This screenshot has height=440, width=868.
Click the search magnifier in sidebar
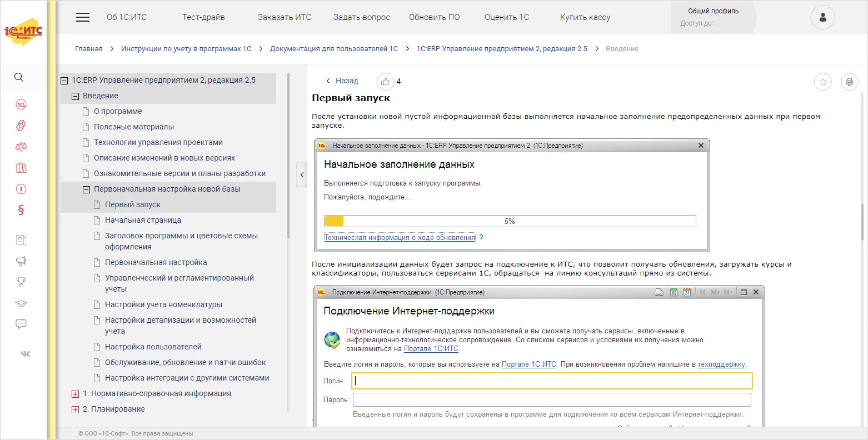coord(19,77)
